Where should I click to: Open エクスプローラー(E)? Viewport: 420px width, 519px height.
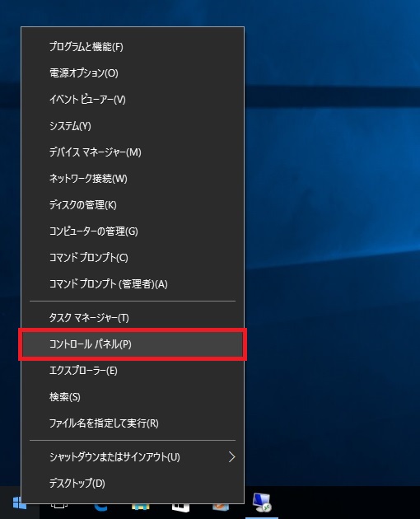tap(133, 371)
